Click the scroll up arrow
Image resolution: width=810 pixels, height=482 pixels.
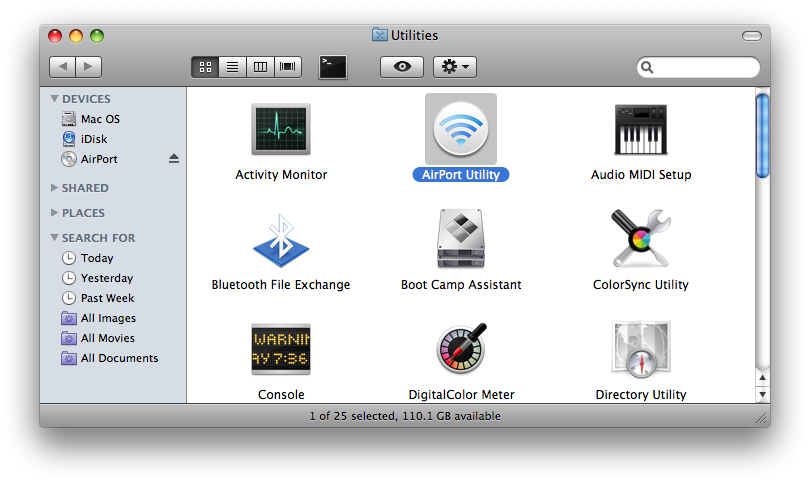tap(762, 378)
